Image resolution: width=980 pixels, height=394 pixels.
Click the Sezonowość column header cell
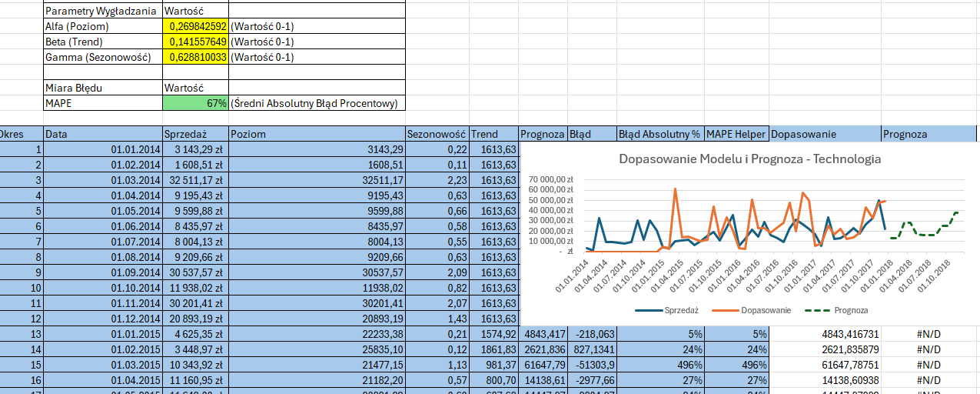pos(437,134)
